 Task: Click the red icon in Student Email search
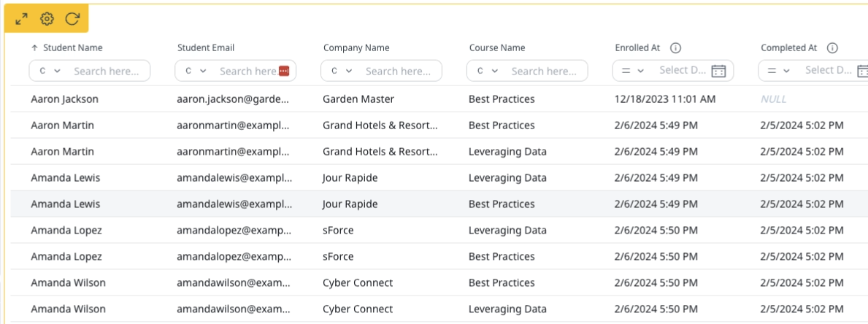tap(284, 71)
